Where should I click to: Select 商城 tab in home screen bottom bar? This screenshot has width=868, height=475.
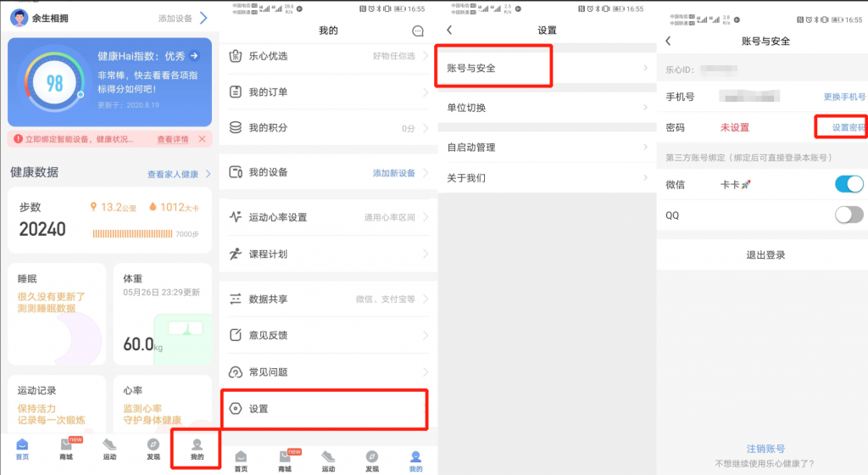(66, 449)
